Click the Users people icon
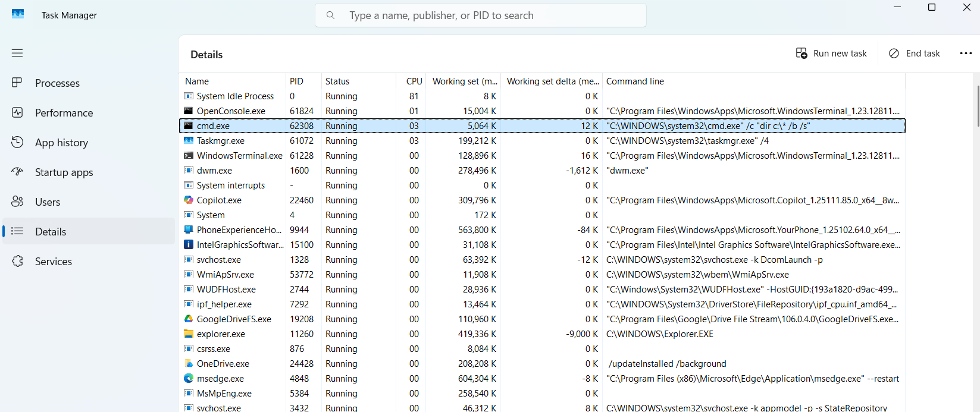 coord(17,202)
